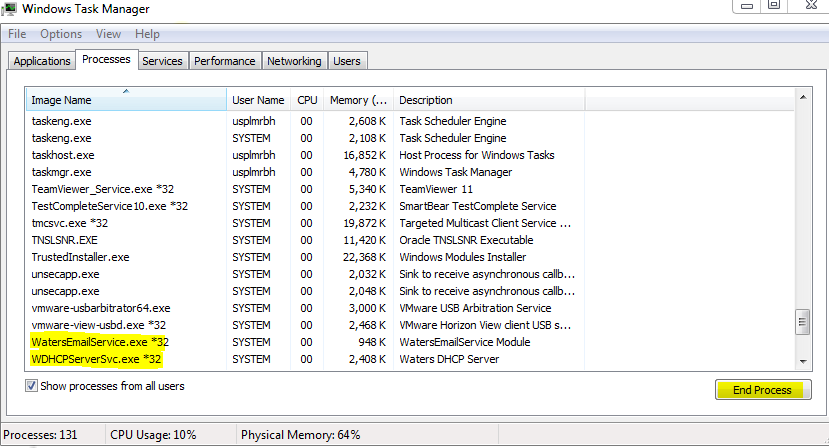Image resolution: width=829 pixels, height=448 pixels.
Task: Open the Options menu
Action: tap(61, 34)
